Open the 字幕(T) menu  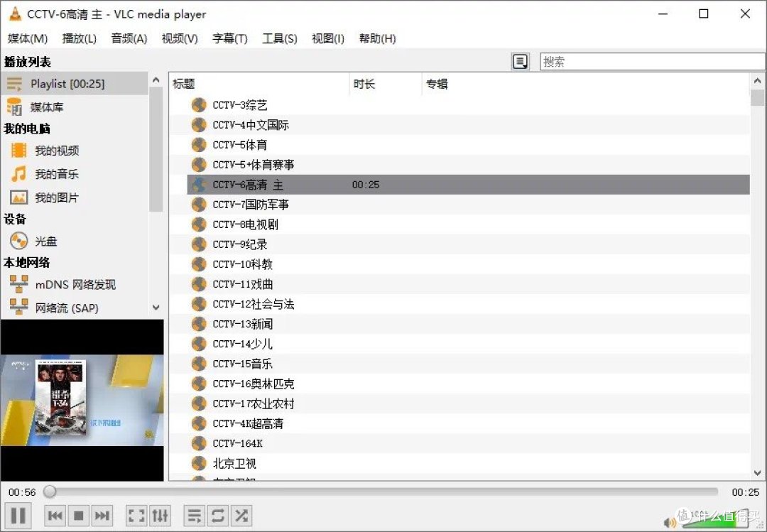[229, 39]
